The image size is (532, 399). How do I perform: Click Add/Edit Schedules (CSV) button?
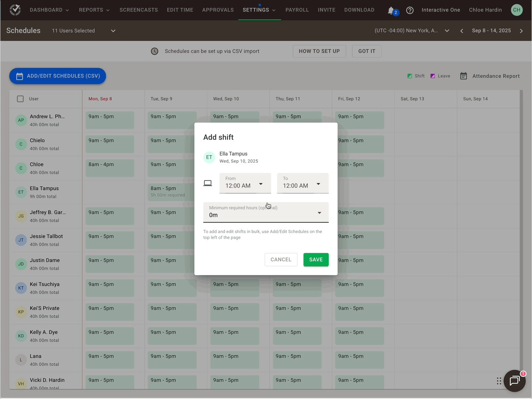coord(58,76)
